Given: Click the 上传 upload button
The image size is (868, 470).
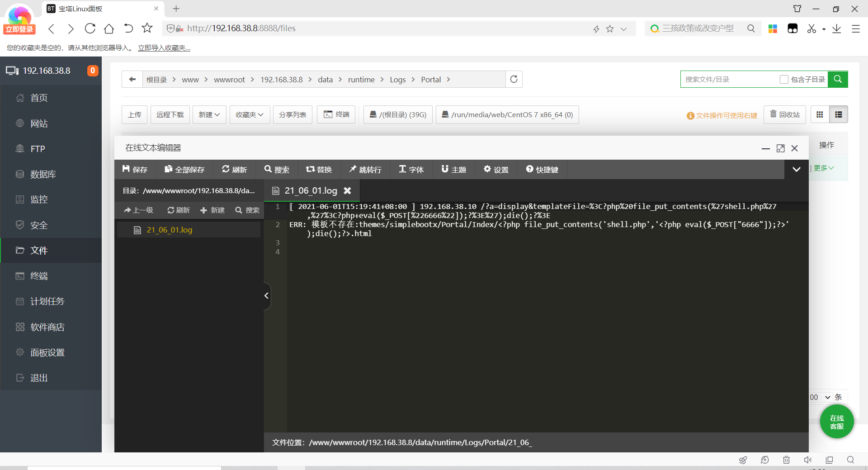Looking at the screenshot, I should [x=134, y=114].
